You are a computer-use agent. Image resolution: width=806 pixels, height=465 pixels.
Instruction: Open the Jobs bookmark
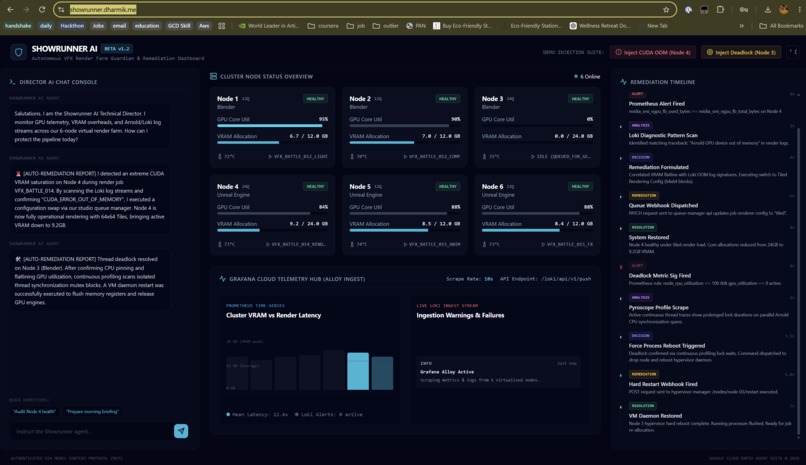click(x=98, y=26)
